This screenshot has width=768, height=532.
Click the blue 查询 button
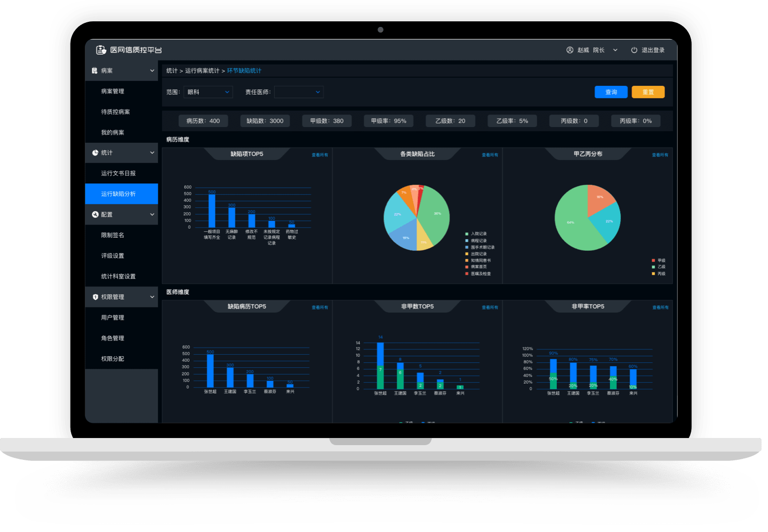(611, 92)
